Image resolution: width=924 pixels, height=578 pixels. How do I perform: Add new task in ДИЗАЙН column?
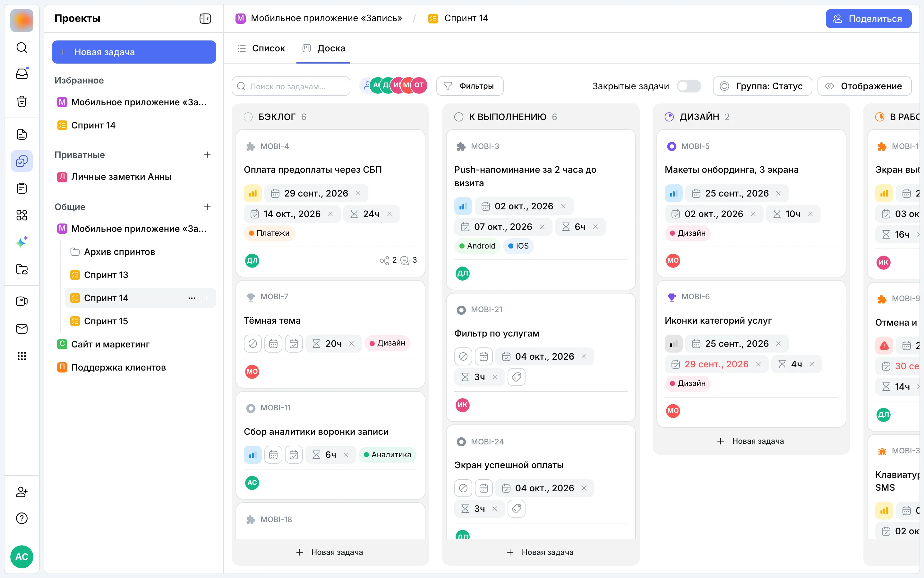pyautogui.click(x=751, y=441)
